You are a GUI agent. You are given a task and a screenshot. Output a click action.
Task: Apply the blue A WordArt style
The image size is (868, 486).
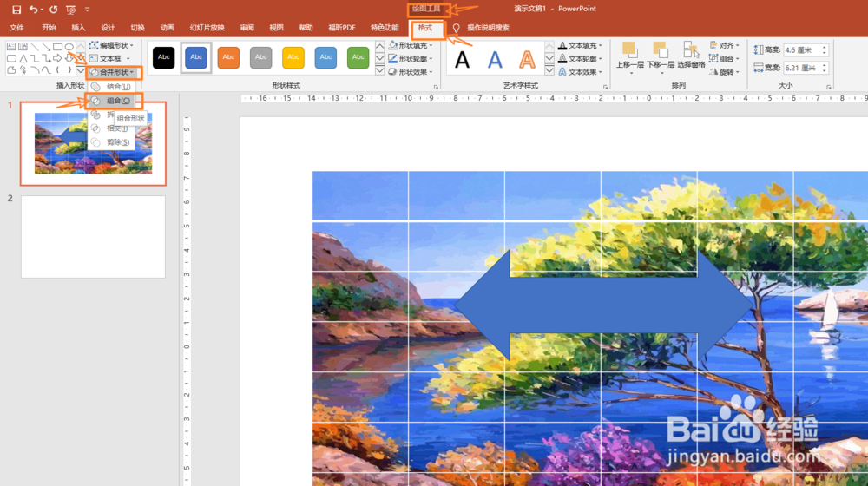495,59
